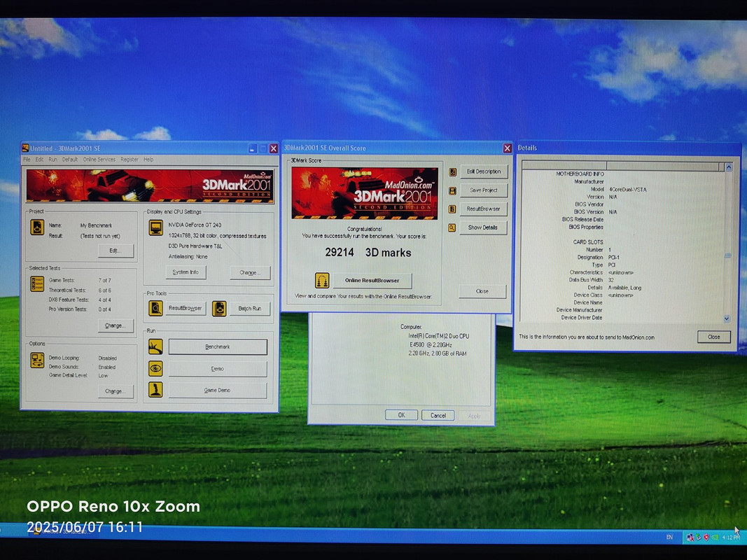Click the CARD SLOTS row in Details
The image size is (747, 560).
(x=588, y=242)
